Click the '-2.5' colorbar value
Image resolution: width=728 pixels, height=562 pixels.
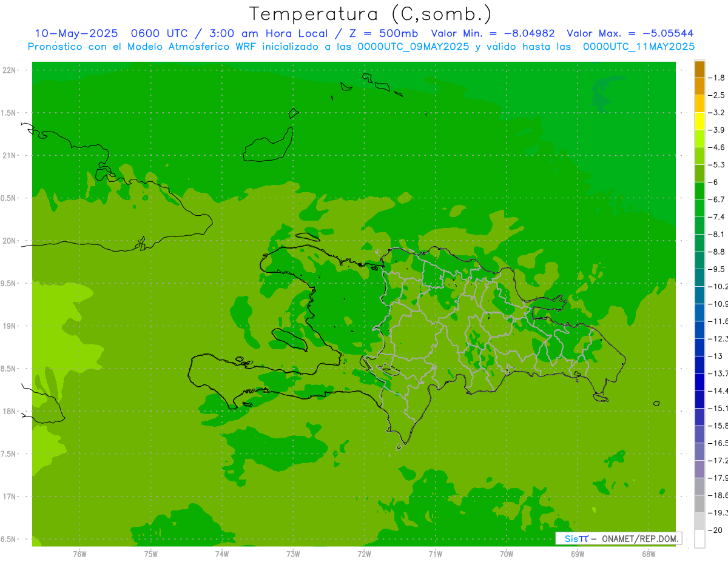tap(717, 95)
